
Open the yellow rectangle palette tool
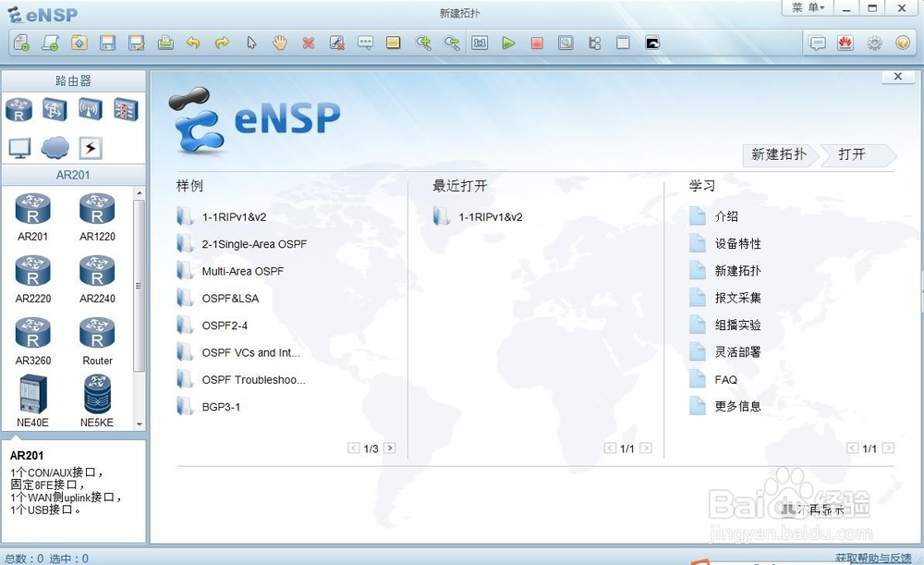393,43
